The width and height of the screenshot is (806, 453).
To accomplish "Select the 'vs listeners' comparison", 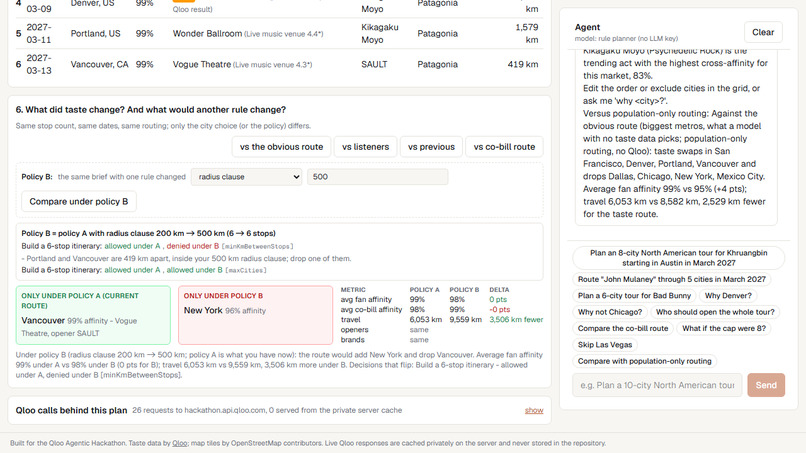I will coord(365,147).
